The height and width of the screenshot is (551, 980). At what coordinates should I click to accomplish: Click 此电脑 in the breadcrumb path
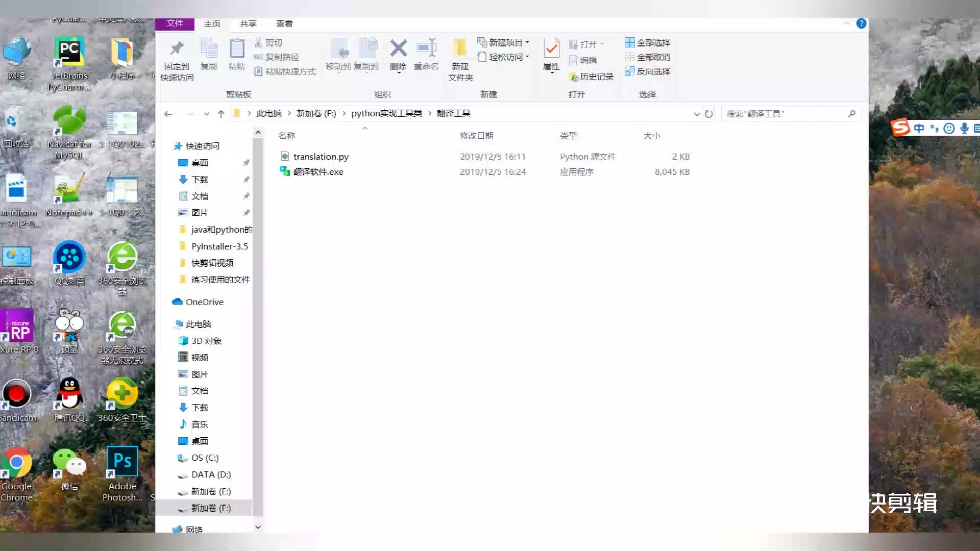[269, 113]
